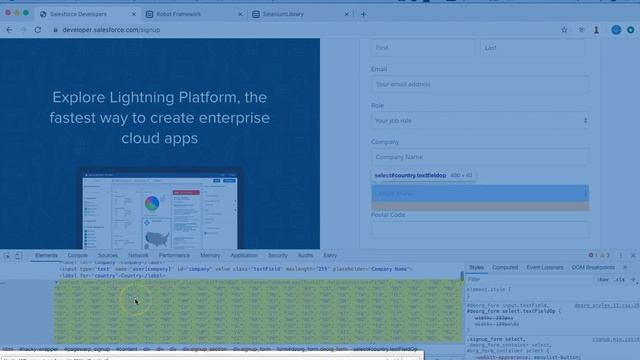Viewport: 640px width, 360px height.
Task: Open the job role dropdown
Action: [480, 120]
